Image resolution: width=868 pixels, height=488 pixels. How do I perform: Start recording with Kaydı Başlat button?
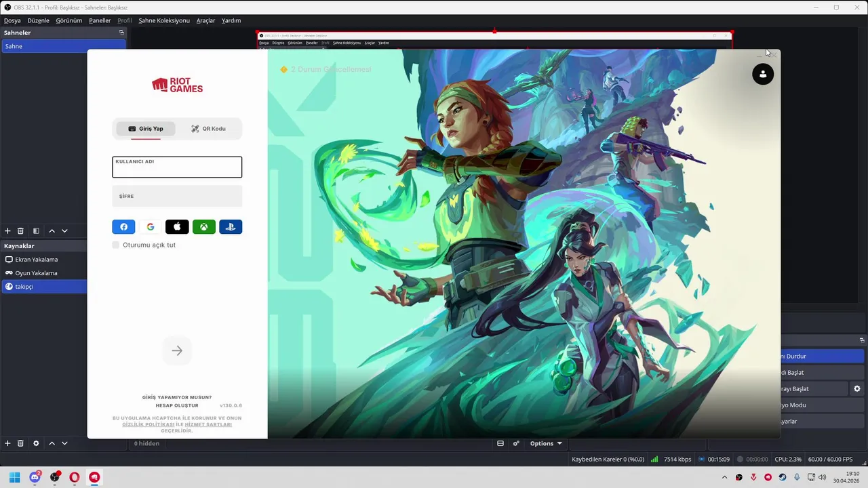tap(823, 373)
